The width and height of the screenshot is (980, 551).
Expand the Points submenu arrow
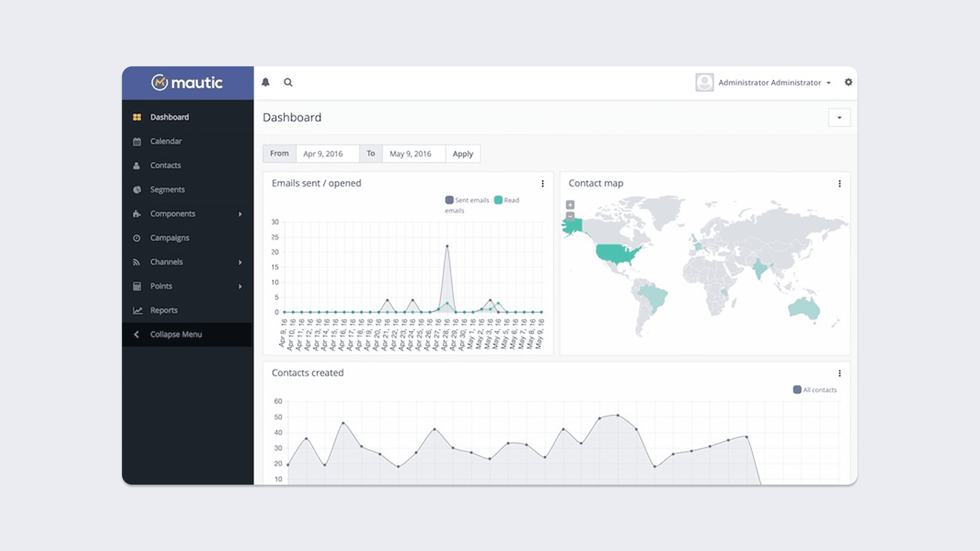pyautogui.click(x=240, y=286)
